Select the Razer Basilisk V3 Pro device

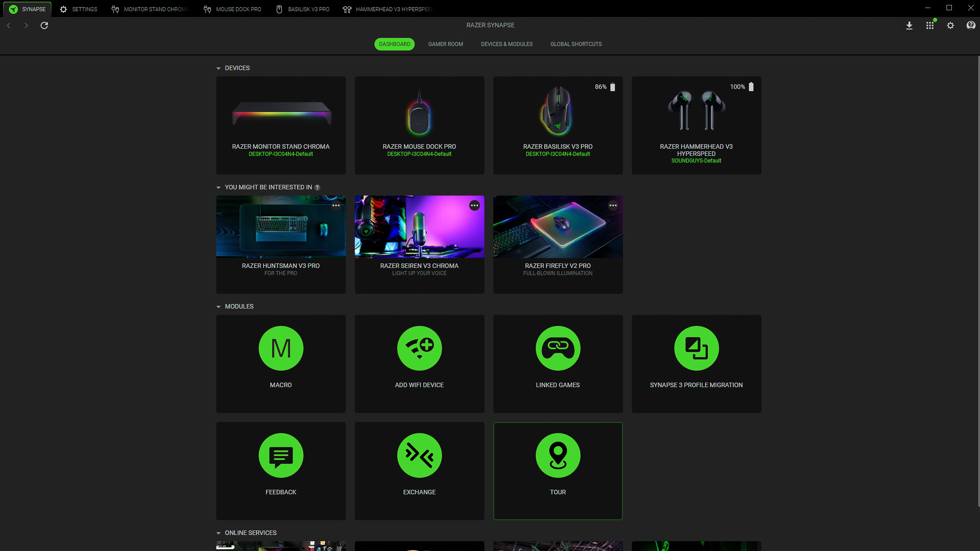coord(558,125)
